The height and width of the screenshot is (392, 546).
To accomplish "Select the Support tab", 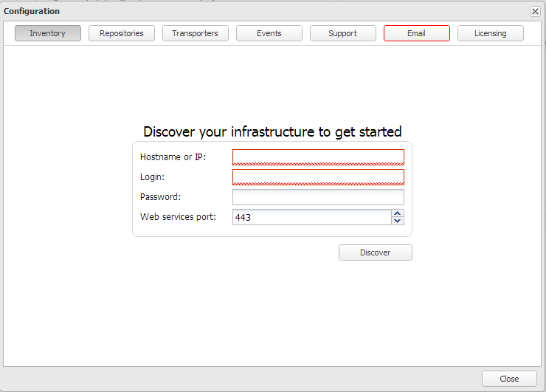I will pyautogui.click(x=343, y=33).
